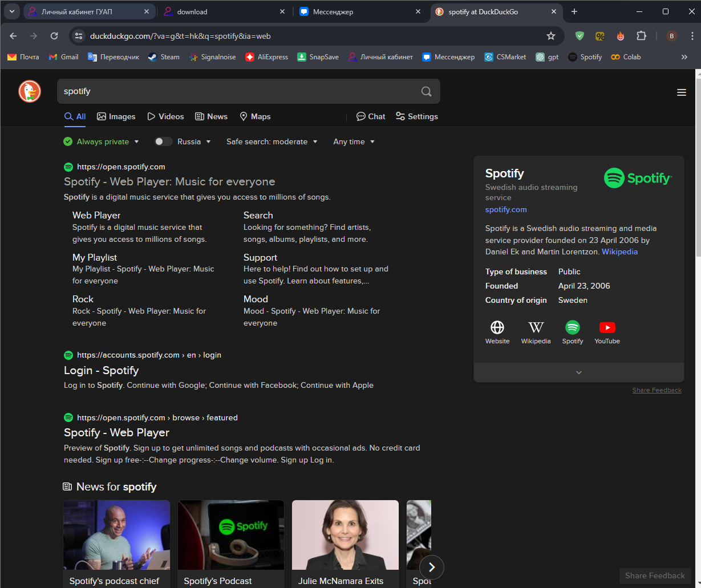Open the Login - Spotify result
701x588 pixels.
[x=101, y=370]
